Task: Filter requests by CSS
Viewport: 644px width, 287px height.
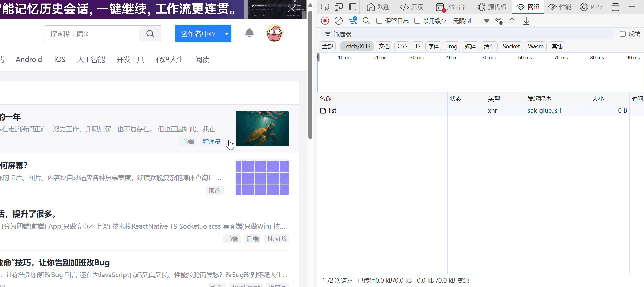Action: pyautogui.click(x=402, y=46)
